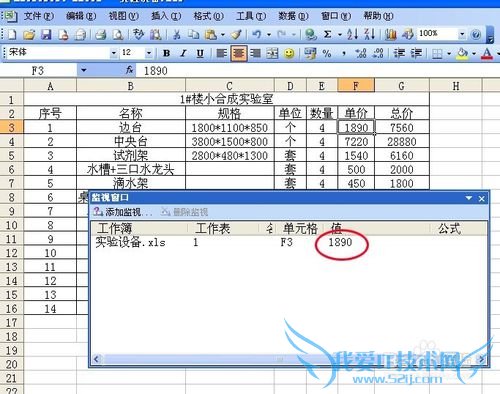Open the 数据 (Data) menu
The width and height of the screenshot is (500, 394).
293,16
